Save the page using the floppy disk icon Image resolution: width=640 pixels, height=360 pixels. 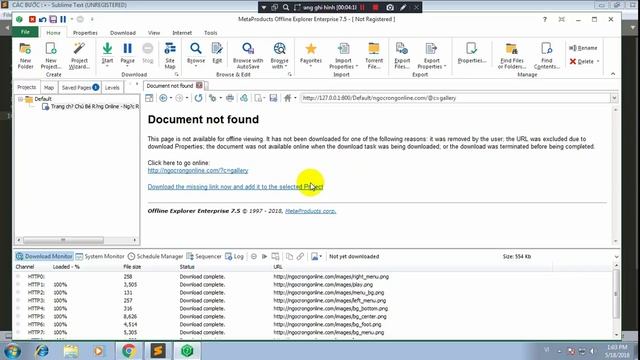[273, 98]
